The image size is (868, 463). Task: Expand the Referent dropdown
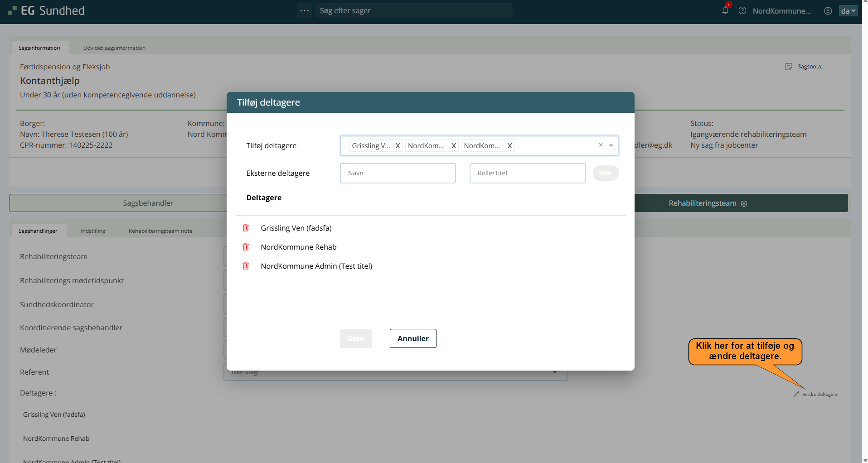555,372
